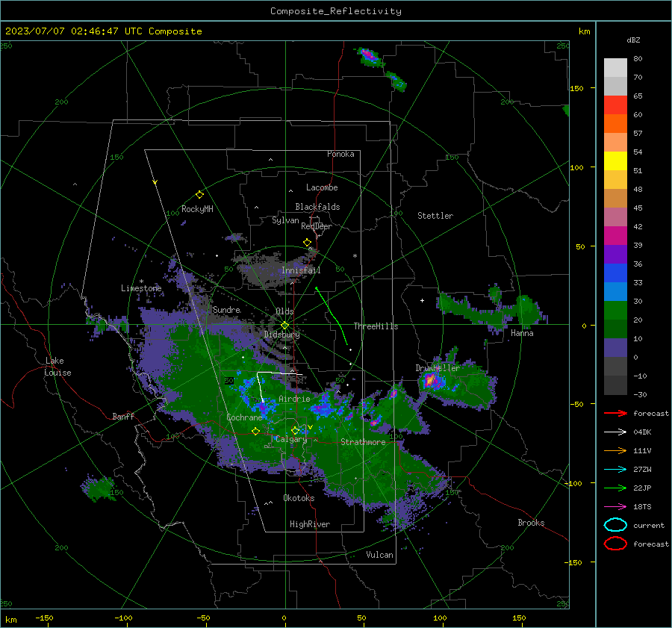Pick the light grey 80 dBZ swatch

pyautogui.click(x=615, y=67)
